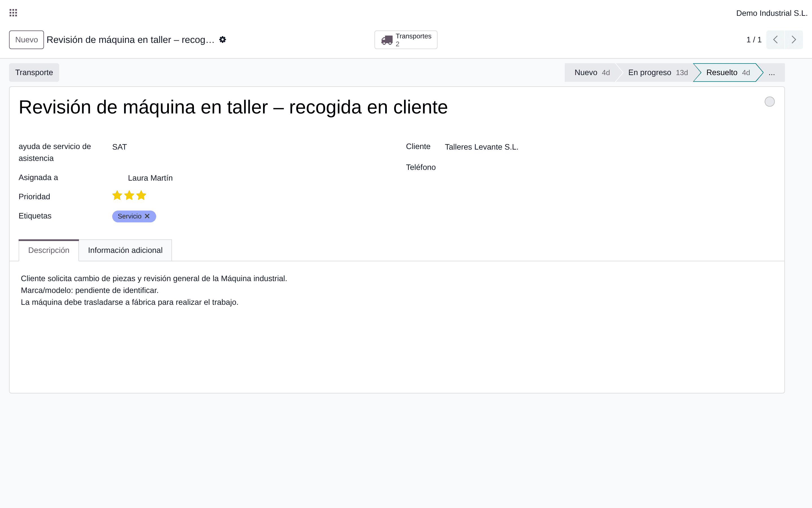Click the Demo Industrial S.L. company name
The width and height of the screenshot is (812, 508).
point(771,13)
